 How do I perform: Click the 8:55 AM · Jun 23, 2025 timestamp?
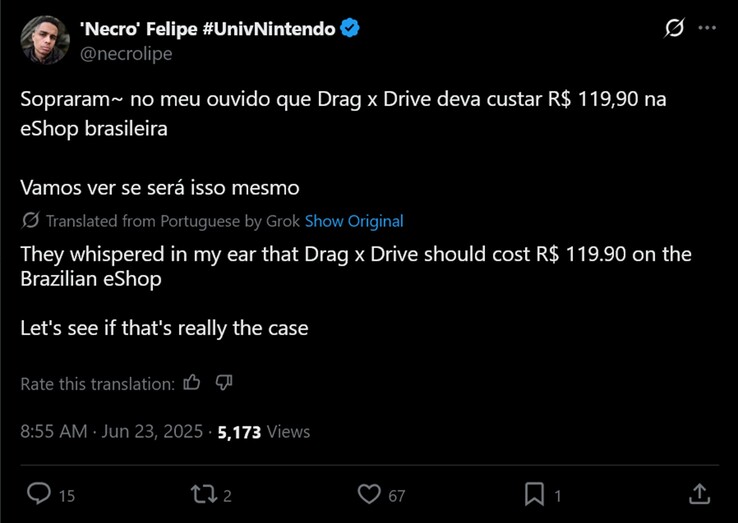click(112, 432)
